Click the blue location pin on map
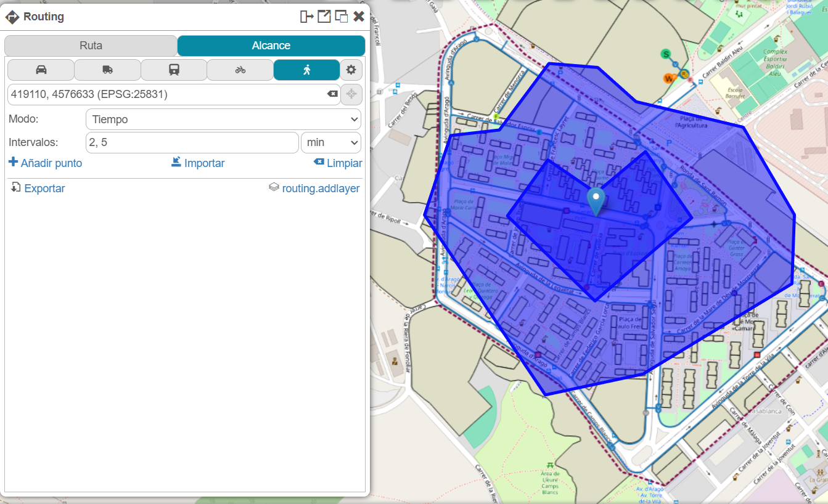 (596, 200)
